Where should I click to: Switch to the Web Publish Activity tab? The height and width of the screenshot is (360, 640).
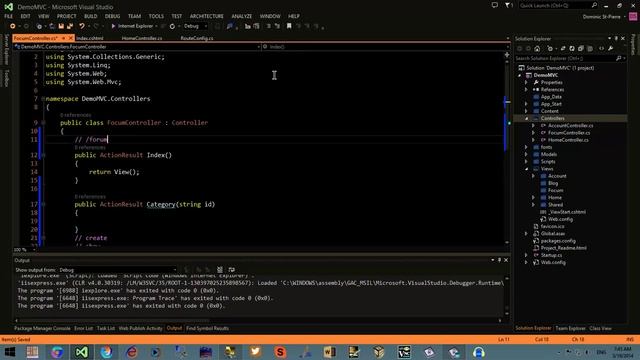coord(140,329)
